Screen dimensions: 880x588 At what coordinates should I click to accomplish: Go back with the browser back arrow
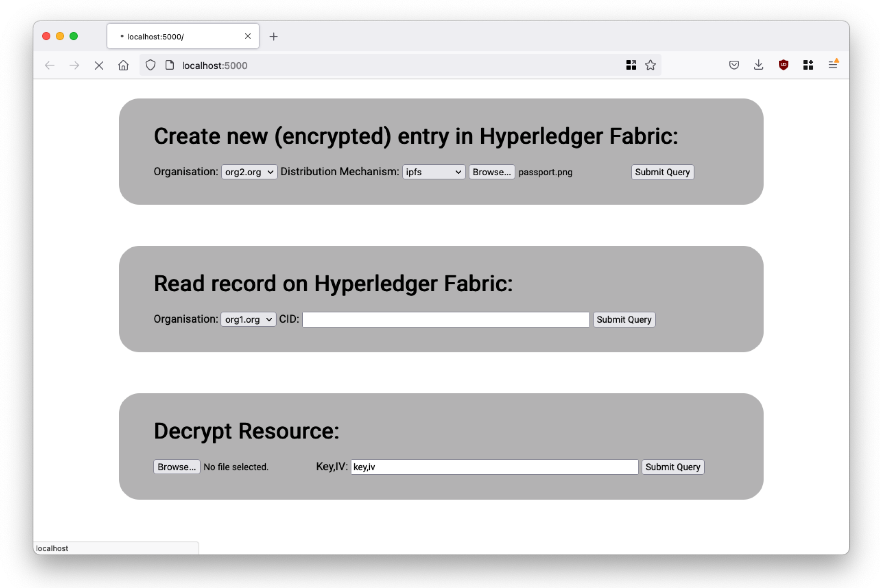49,65
